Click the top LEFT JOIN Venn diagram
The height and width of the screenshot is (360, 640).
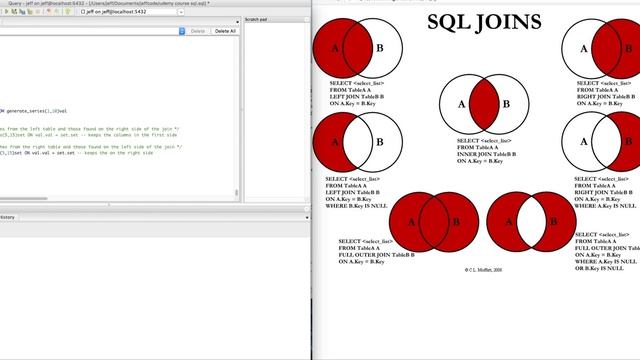tap(358, 48)
